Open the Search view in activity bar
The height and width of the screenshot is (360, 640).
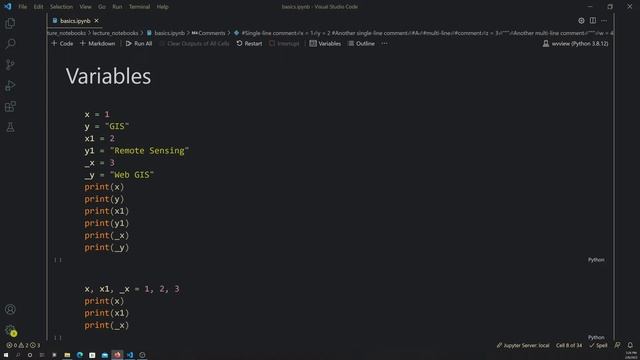pyautogui.click(x=10, y=44)
